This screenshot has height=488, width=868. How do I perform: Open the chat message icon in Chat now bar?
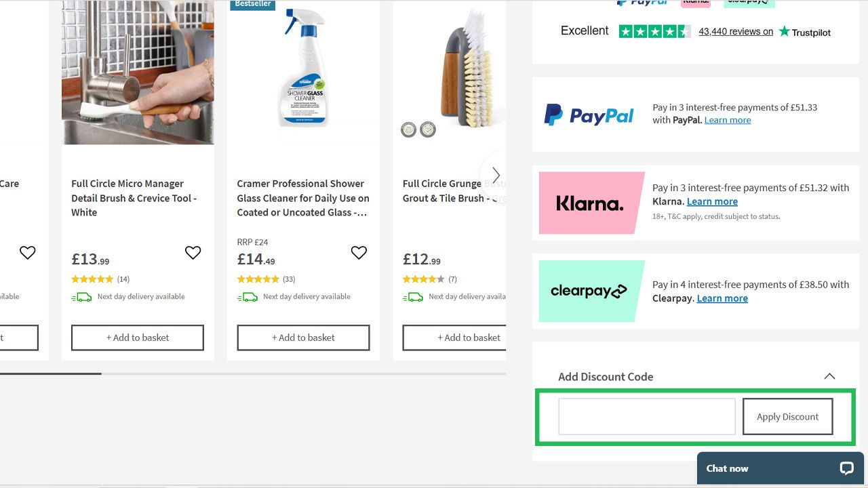click(846, 468)
